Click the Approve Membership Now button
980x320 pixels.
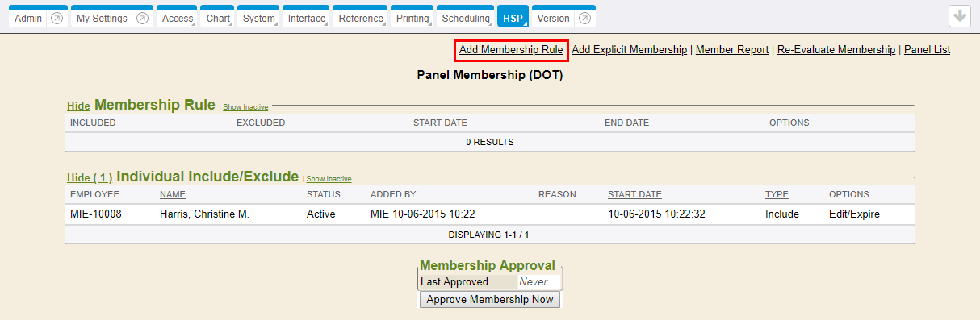(490, 299)
